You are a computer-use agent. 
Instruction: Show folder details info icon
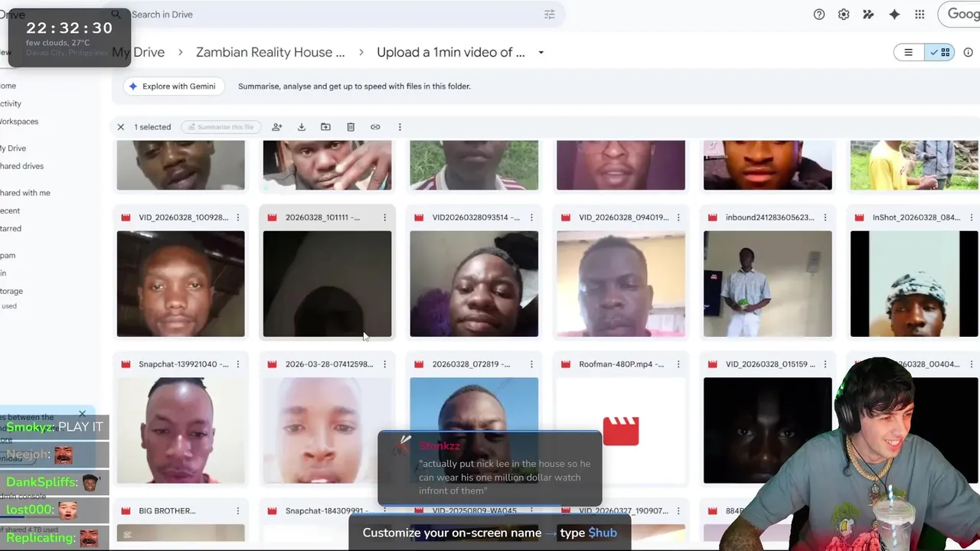[968, 52]
